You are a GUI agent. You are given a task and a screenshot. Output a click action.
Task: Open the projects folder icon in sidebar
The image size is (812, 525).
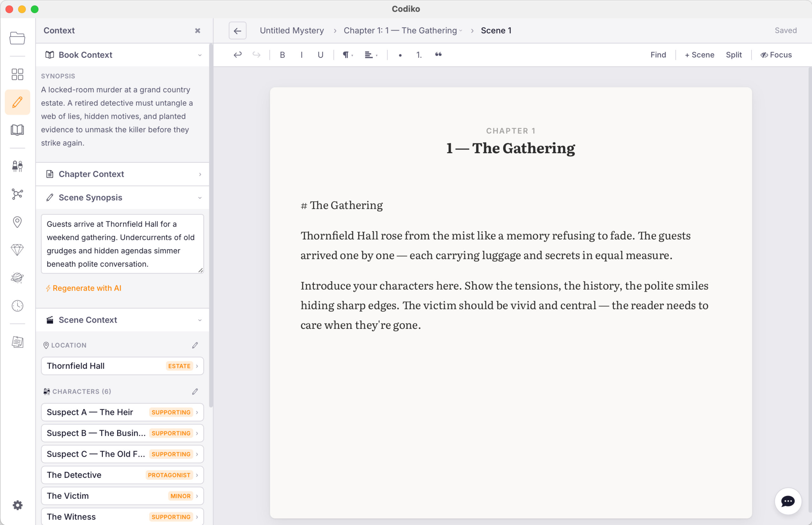[17, 38]
